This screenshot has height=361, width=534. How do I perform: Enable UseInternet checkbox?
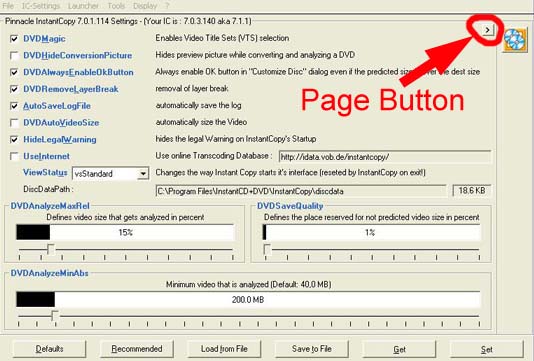14,156
